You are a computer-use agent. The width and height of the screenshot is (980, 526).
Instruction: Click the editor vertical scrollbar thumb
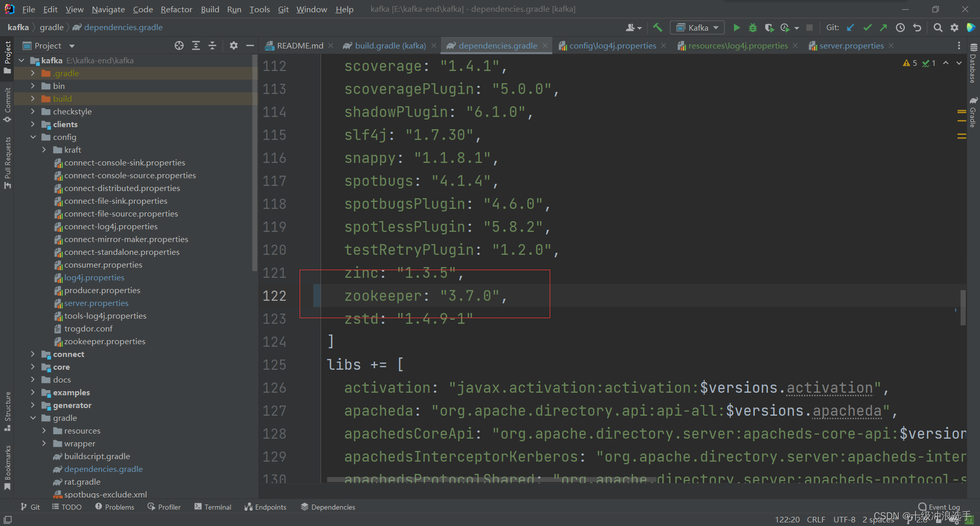pos(963,307)
